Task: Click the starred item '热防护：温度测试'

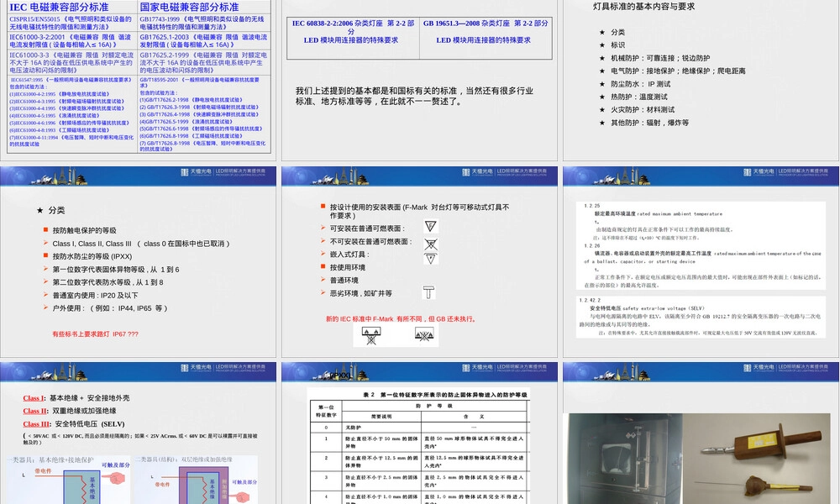Action: pyautogui.click(x=639, y=97)
